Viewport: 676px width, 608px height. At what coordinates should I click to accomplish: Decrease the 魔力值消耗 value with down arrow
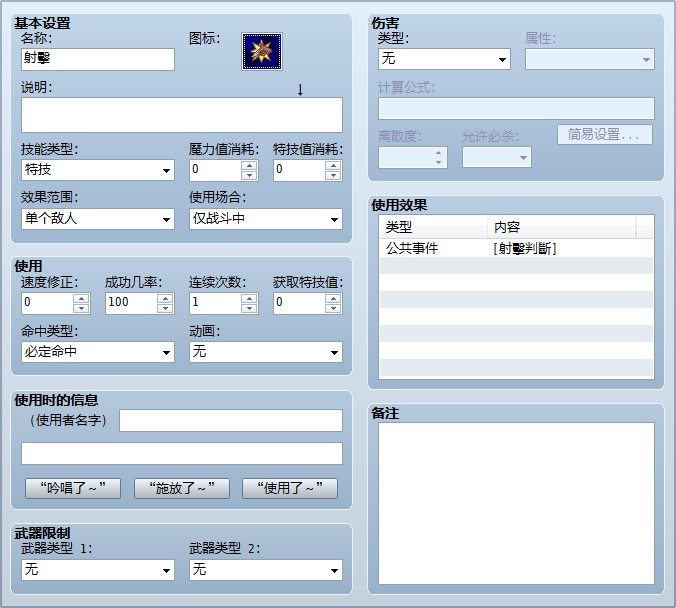249,175
